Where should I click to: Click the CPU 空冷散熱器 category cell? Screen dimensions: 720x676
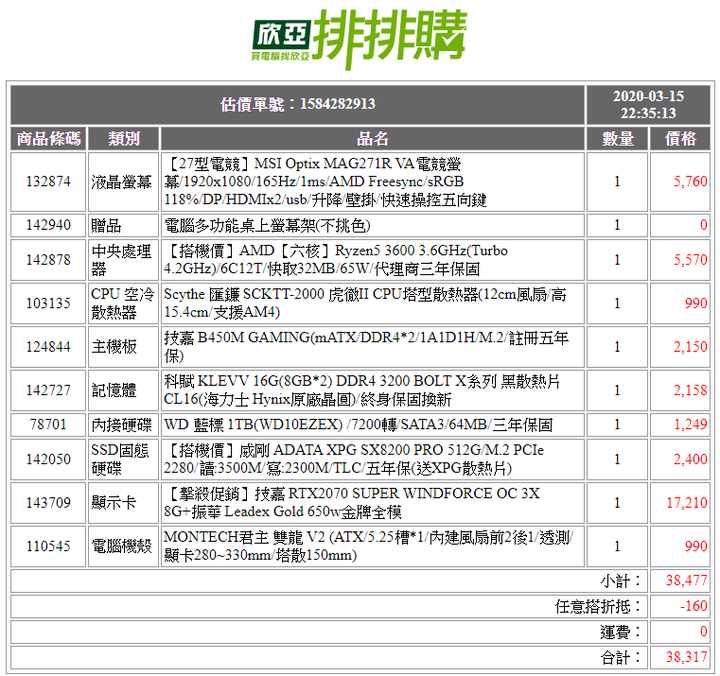[x=124, y=304]
